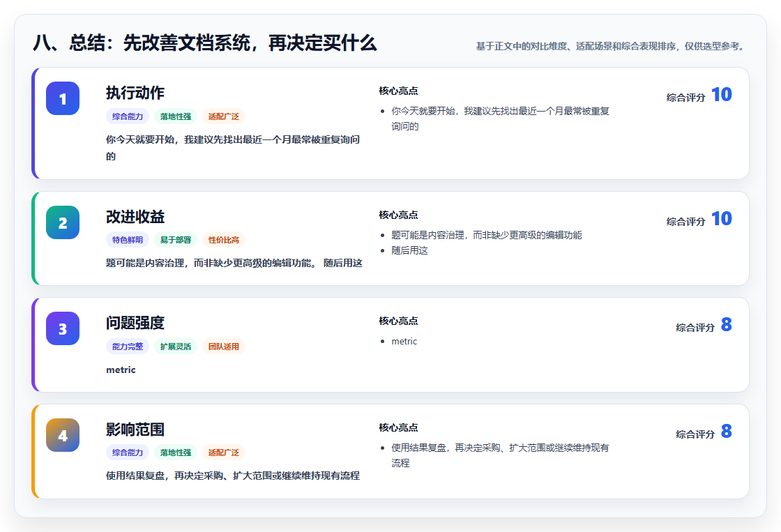
Task: Open the 执行动作 card title
Action: click(135, 93)
